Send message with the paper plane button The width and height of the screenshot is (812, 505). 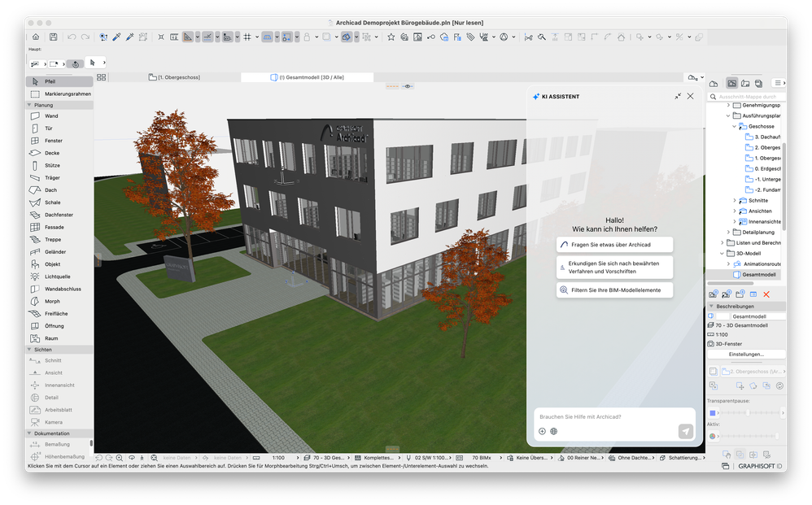(686, 431)
